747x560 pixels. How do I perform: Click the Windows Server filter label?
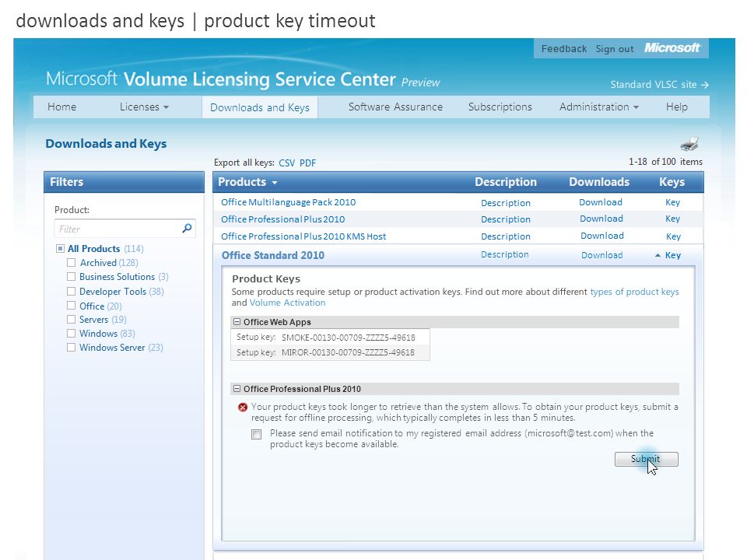(121, 348)
